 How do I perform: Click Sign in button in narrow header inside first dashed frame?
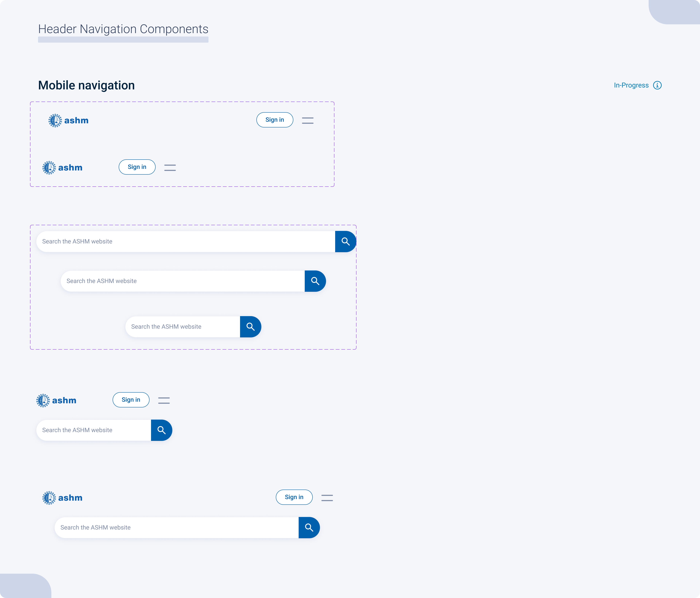click(x=137, y=167)
